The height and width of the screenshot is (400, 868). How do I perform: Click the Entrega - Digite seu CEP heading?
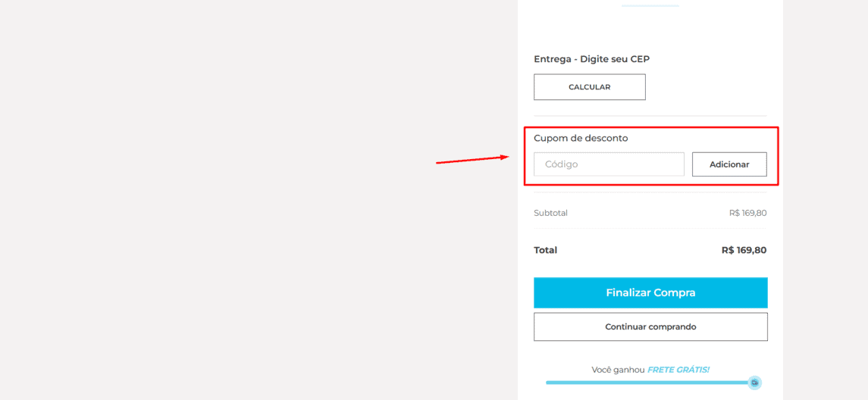(x=591, y=59)
